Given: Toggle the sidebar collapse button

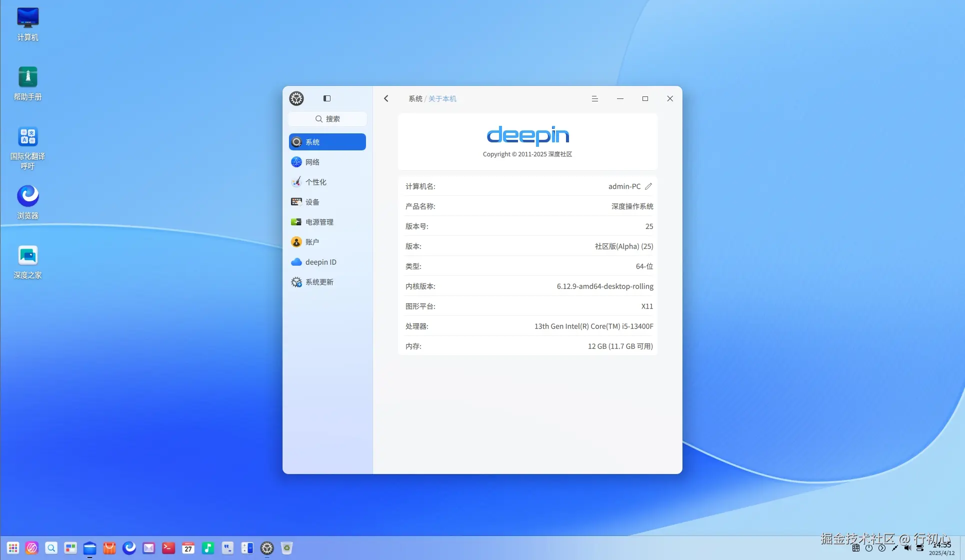Looking at the screenshot, I should [x=327, y=98].
